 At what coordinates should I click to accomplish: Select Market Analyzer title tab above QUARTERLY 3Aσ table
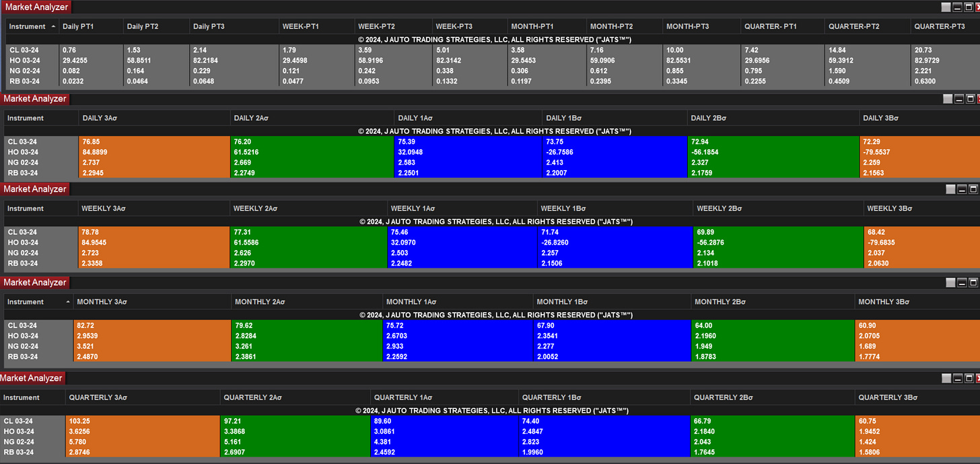(x=32, y=379)
